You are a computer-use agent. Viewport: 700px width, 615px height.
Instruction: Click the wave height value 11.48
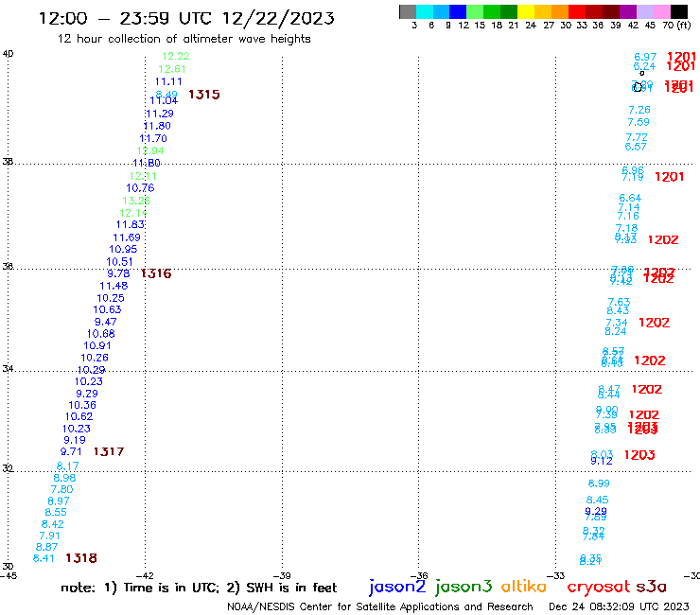pos(114,286)
